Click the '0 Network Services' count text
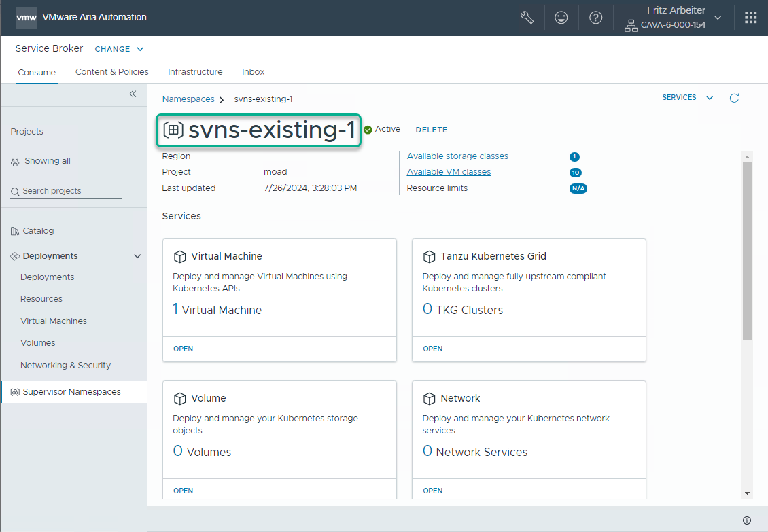This screenshot has width=768, height=532. click(474, 451)
